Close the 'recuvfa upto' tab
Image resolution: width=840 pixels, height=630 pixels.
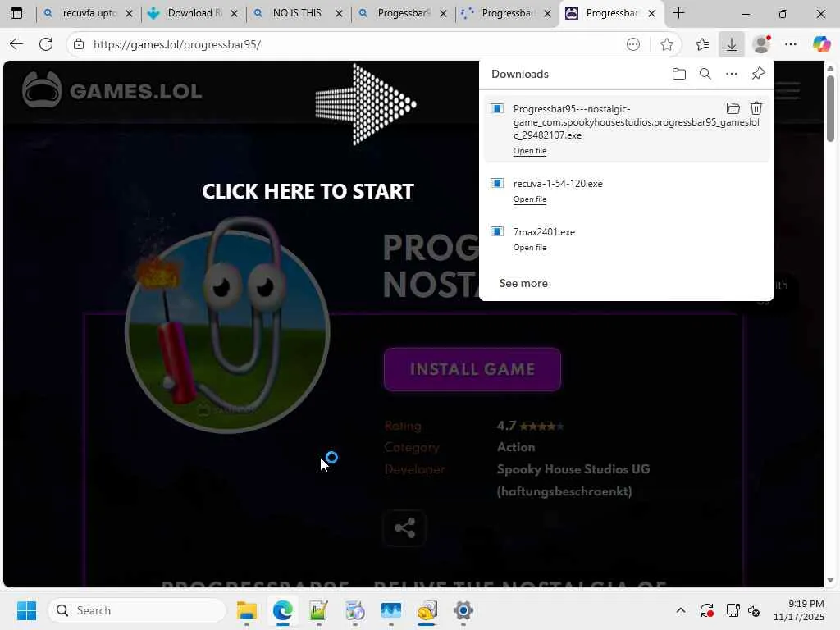tap(129, 14)
